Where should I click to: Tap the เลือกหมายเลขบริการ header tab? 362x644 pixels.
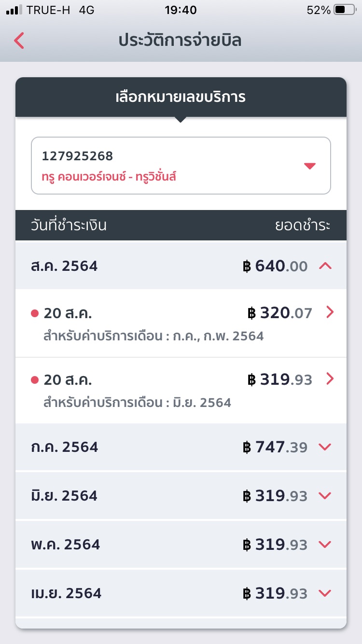[181, 97]
